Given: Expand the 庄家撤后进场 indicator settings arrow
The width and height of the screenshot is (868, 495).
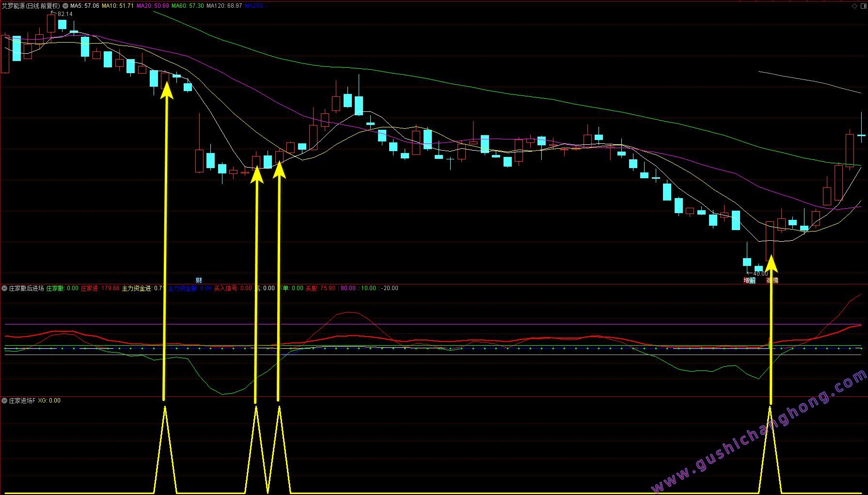Looking at the screenshot, I should pyautogui.click(x=4, y=288).
